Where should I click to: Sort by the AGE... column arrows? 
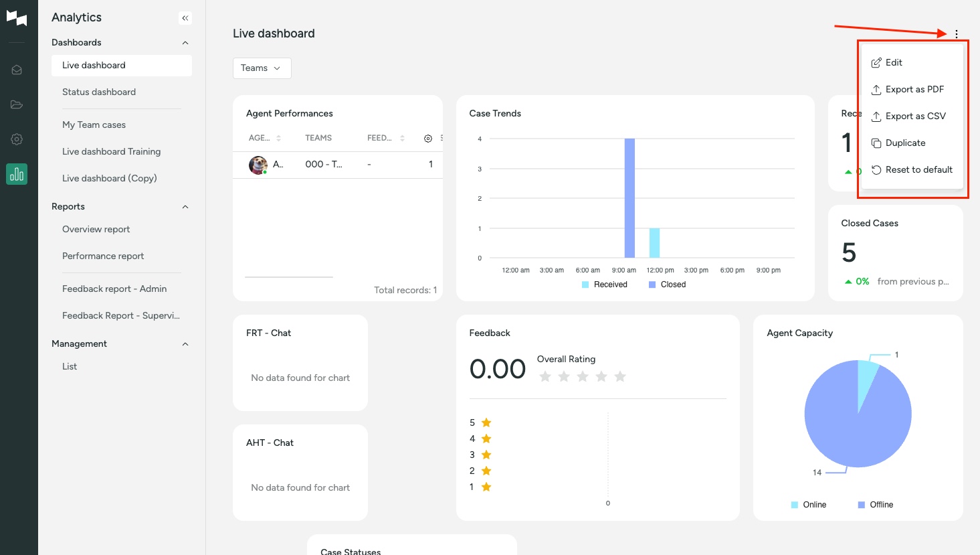pyautogui.click(x=278, y=139)
